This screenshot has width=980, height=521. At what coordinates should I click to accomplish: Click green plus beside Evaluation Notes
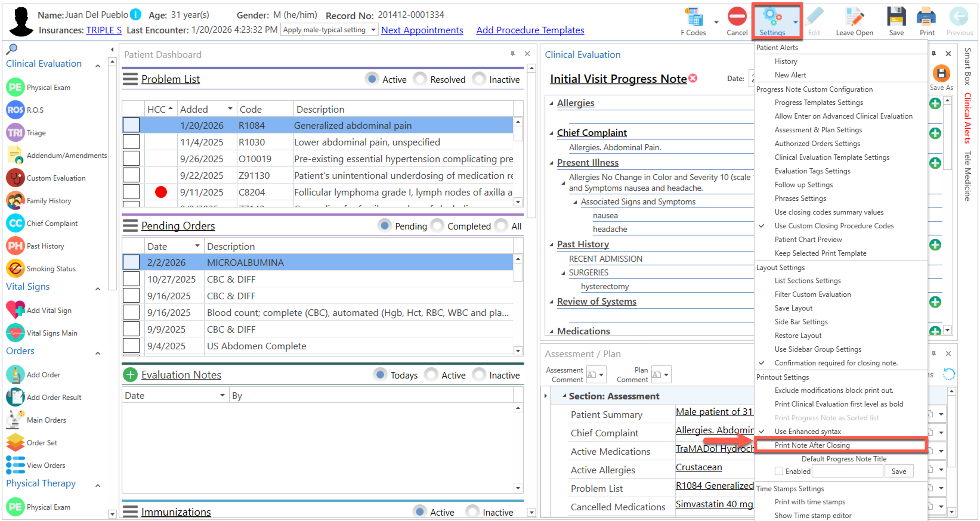coord(130,375)
